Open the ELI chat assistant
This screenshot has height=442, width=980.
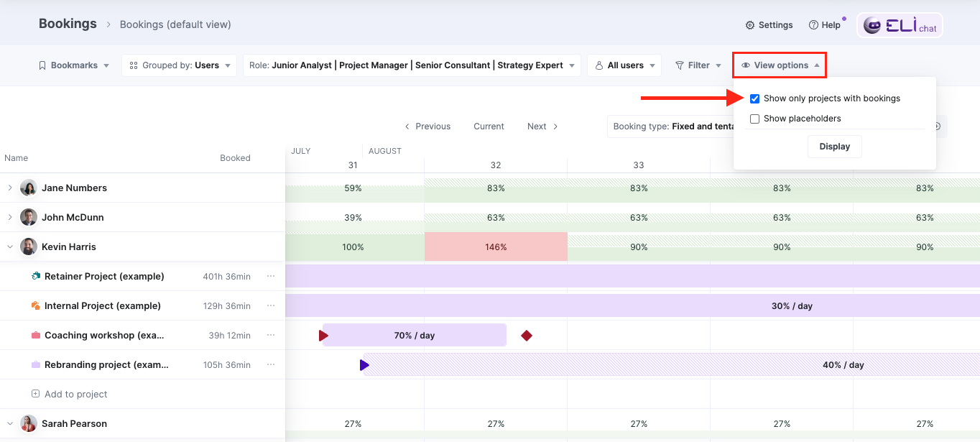pyautogui.click(x=900, y=25)
